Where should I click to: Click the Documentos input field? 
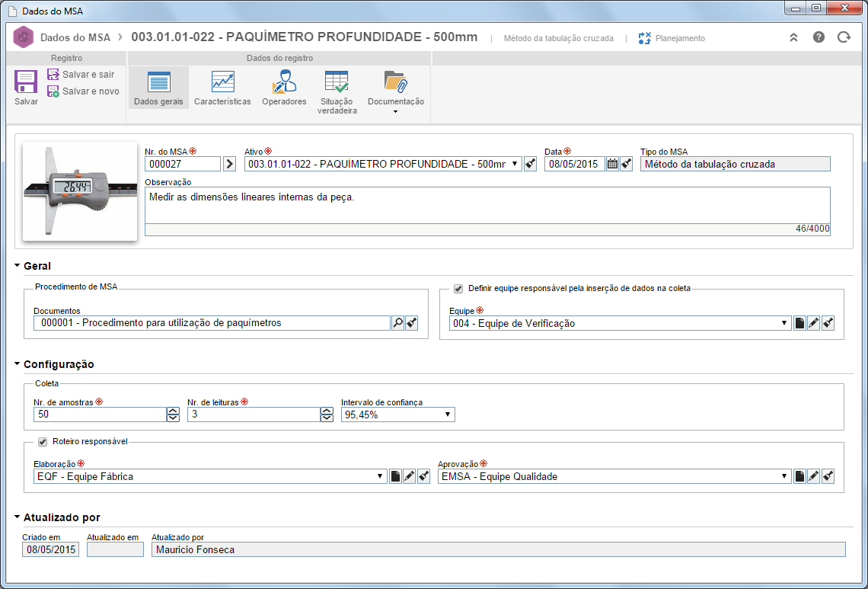coord(212,323)
